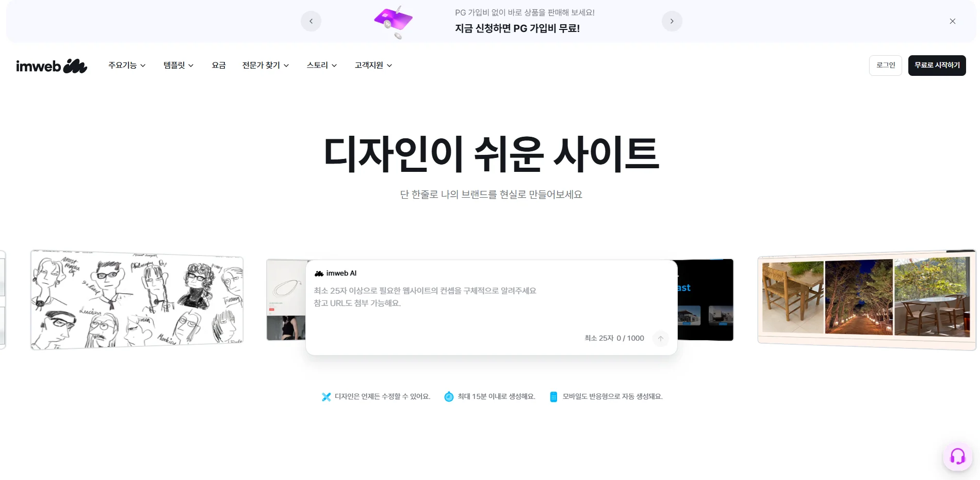Click the '최소 25자 0 / 1000' character counter

(614, 339)
